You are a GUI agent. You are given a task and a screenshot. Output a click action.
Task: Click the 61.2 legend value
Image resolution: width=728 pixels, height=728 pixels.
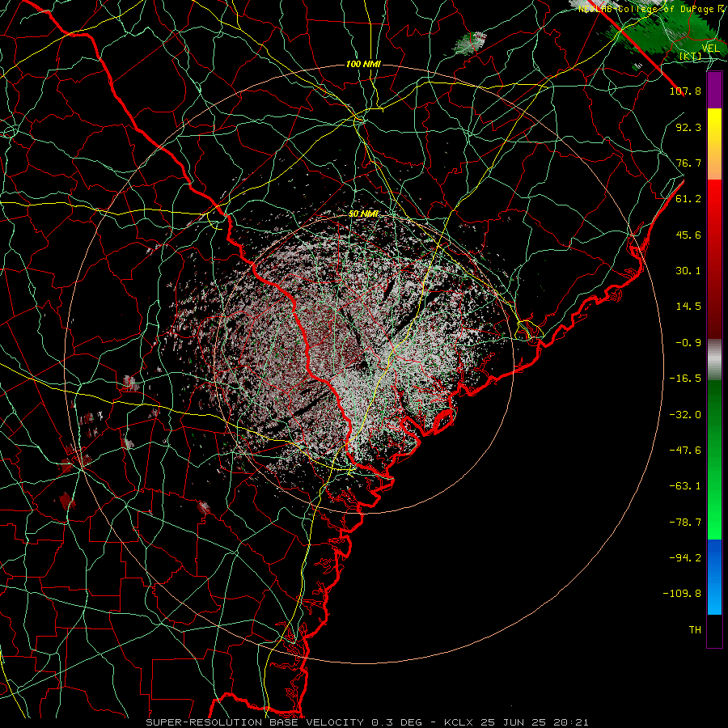click(x=688, y=199)
